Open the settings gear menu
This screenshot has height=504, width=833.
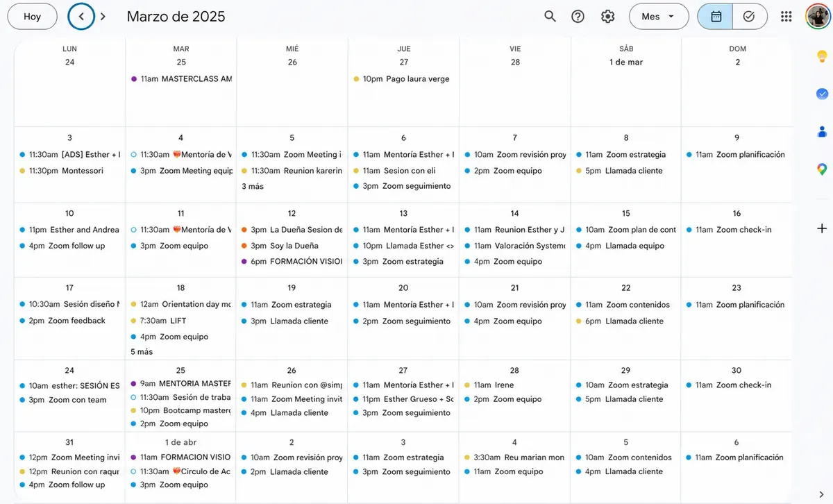pyautogui.click(x=607, y=16)
